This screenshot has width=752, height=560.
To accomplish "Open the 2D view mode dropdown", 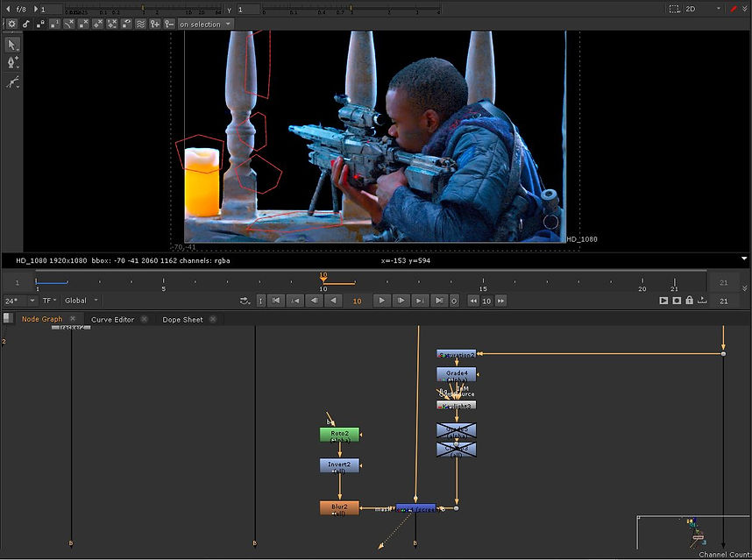I will 703,9.
